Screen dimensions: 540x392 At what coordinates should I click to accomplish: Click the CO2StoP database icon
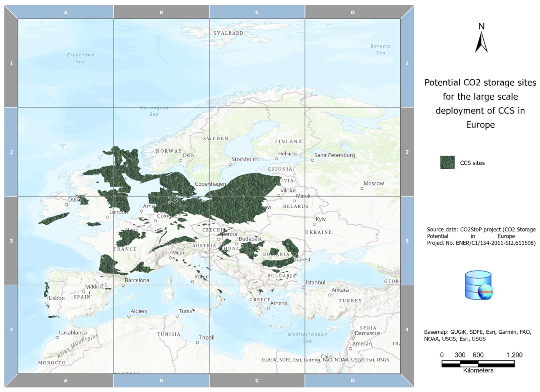479,285
